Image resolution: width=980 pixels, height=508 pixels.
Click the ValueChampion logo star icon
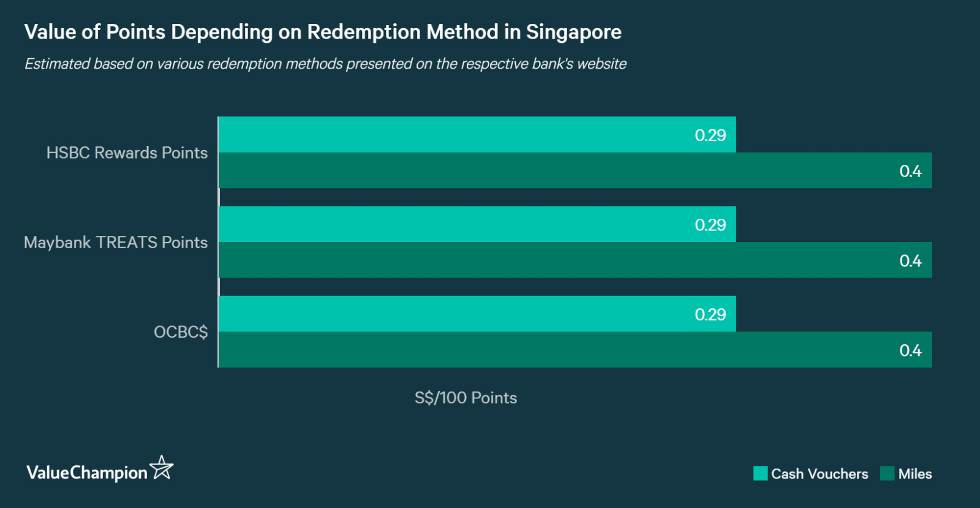click(x=162, y=468)
